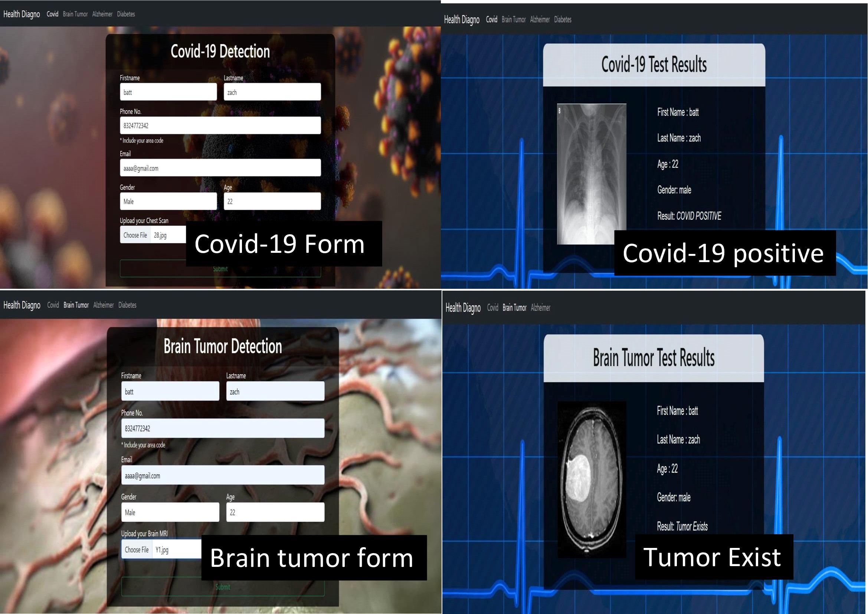Open Gender dropdown in Covid-19 Detection form
The height and width of the screenshot is (614, 868).
[x=168, y=201]
